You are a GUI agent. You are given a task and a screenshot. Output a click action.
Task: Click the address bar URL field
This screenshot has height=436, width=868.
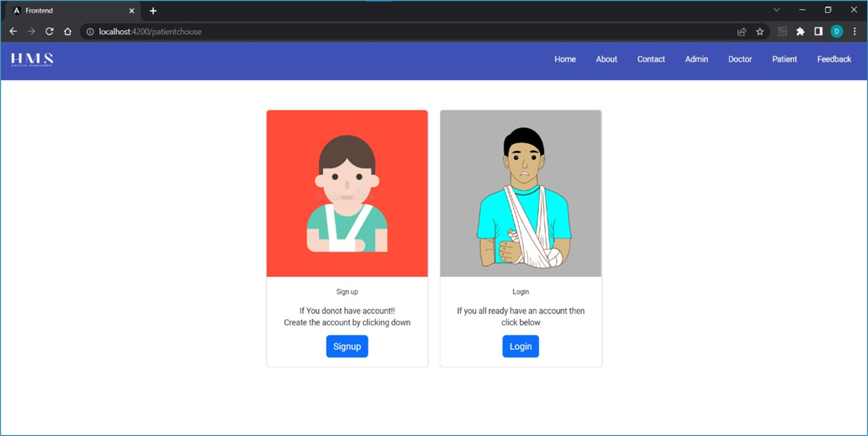pos(321,32)
